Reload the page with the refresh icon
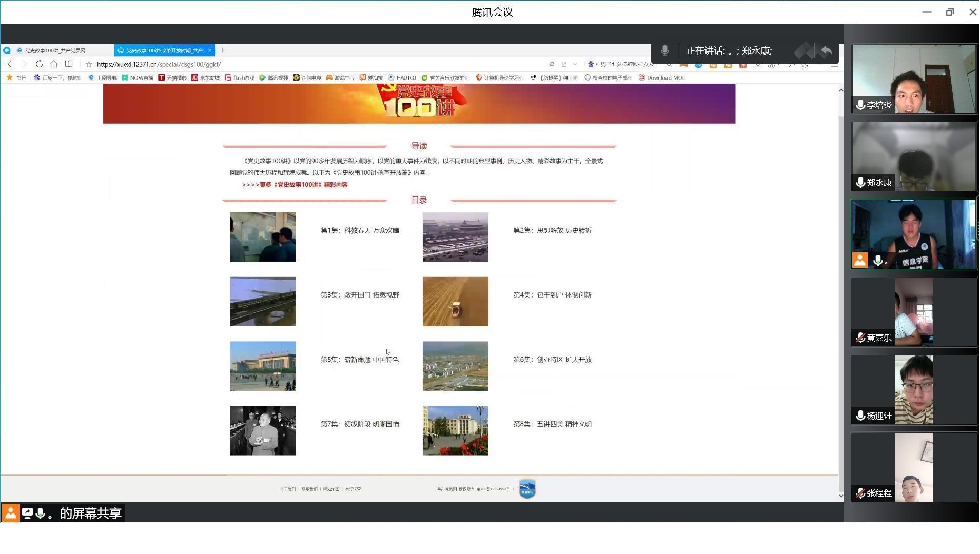This screenshot has width=980, height=554. tap(39, 64)
